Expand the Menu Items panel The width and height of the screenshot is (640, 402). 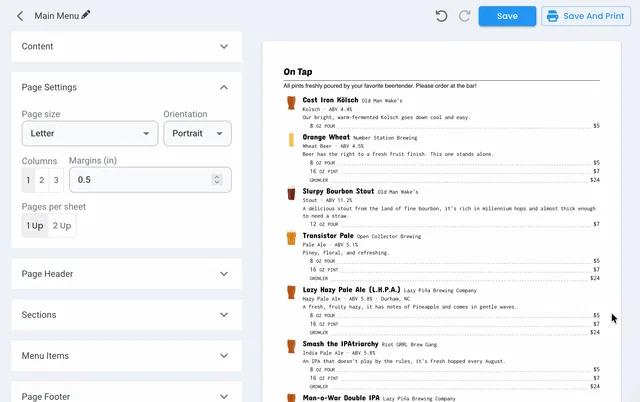(127, 355)
